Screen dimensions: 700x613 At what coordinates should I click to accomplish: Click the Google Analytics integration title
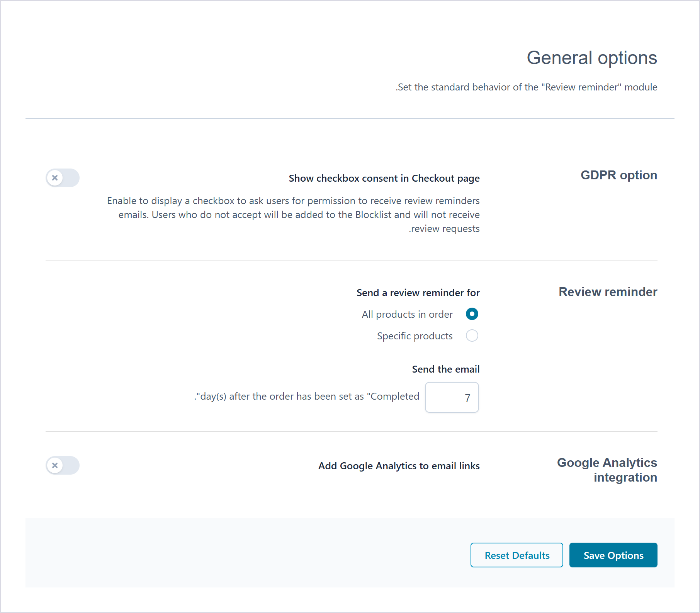pos(607,470)
